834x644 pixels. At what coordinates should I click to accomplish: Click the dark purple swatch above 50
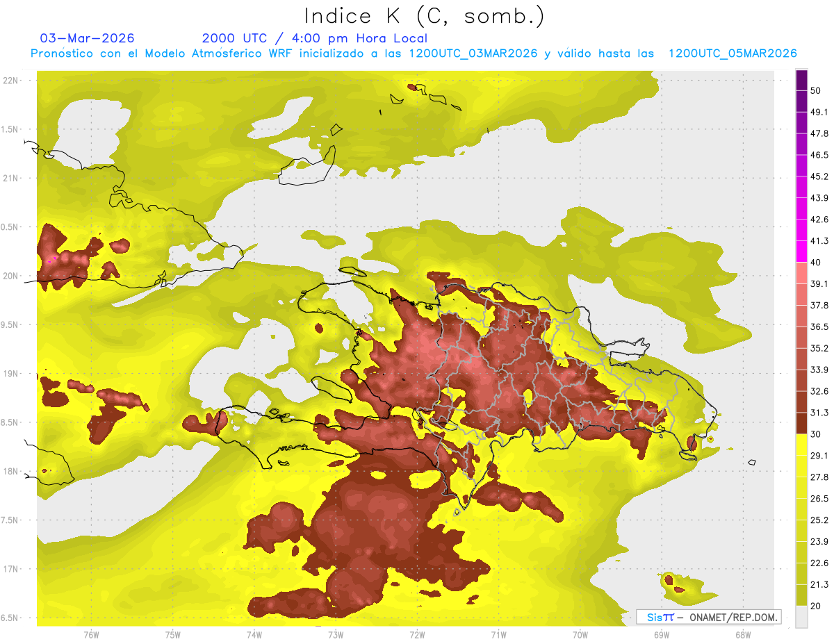click(801, 80)
